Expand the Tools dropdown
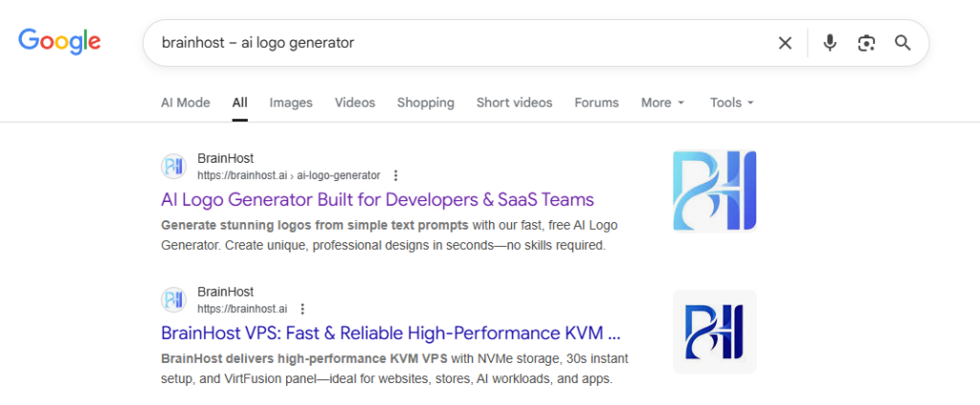This screenshot has height=405, width=980. [x=732, y=102]
